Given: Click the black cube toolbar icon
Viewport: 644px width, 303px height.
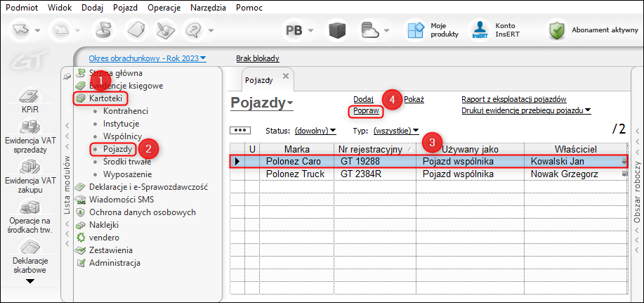Looking at the screenshot, I should click(337, 30).
